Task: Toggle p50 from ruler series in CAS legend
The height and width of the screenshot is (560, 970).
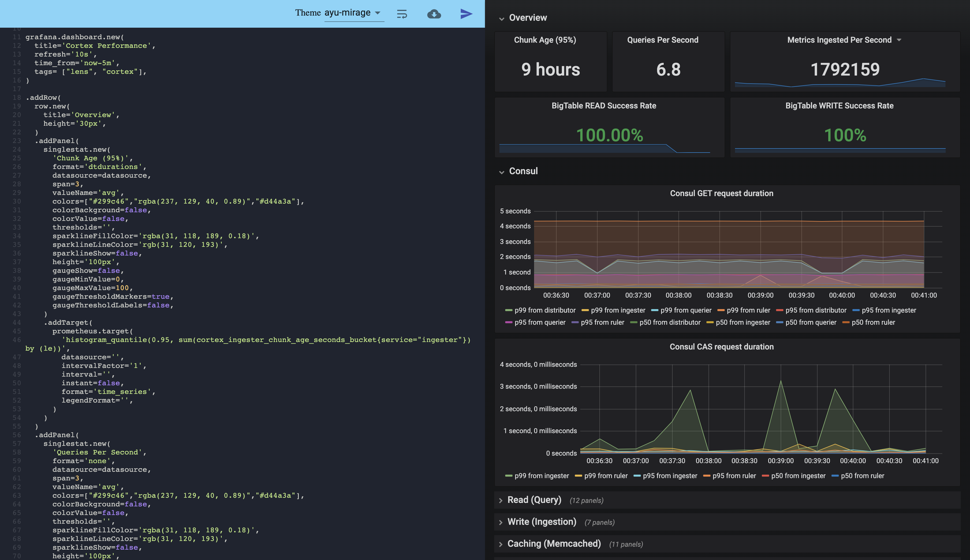Action: point(862,476)
